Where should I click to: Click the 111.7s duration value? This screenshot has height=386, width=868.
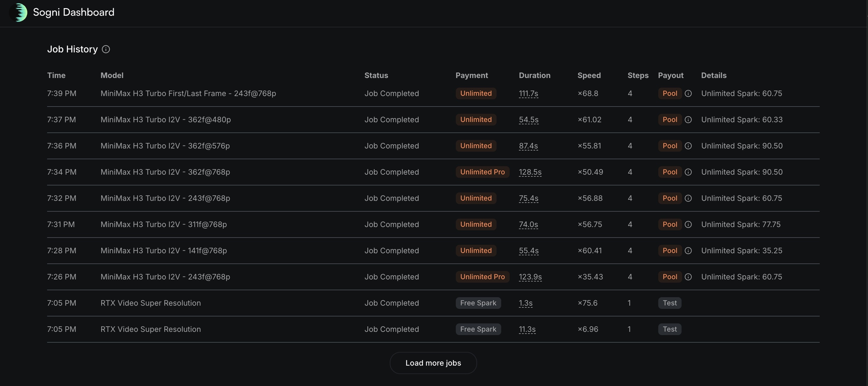528,93
